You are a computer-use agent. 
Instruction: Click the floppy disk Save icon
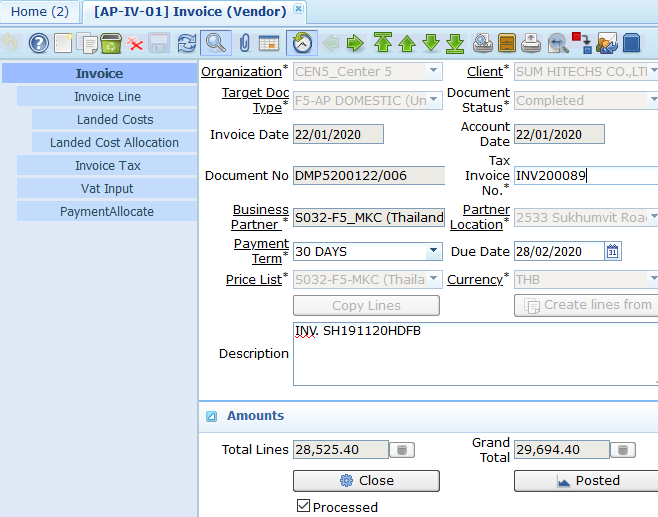coord(159,43)
